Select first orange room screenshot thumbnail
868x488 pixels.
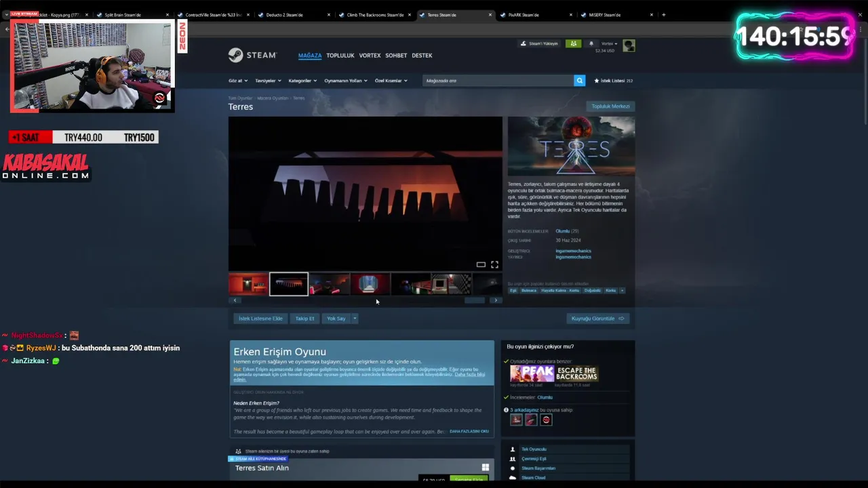[248, 284]
